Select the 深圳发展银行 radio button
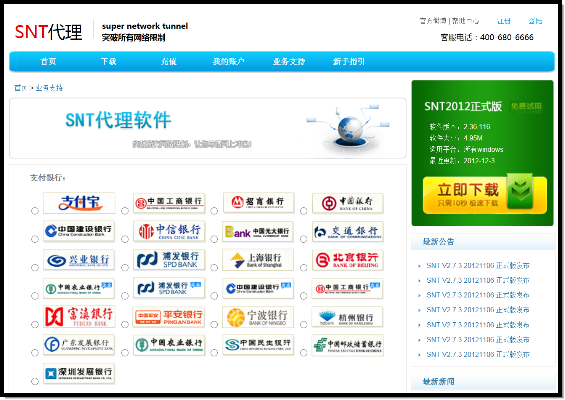The image size is (565, 400). [35, 381]
